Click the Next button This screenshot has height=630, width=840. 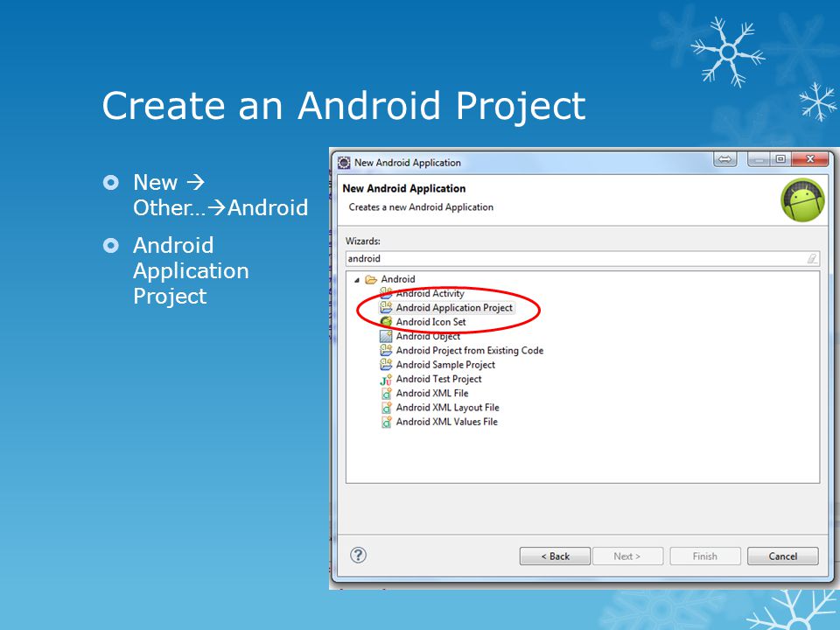[x=627, y=556]
